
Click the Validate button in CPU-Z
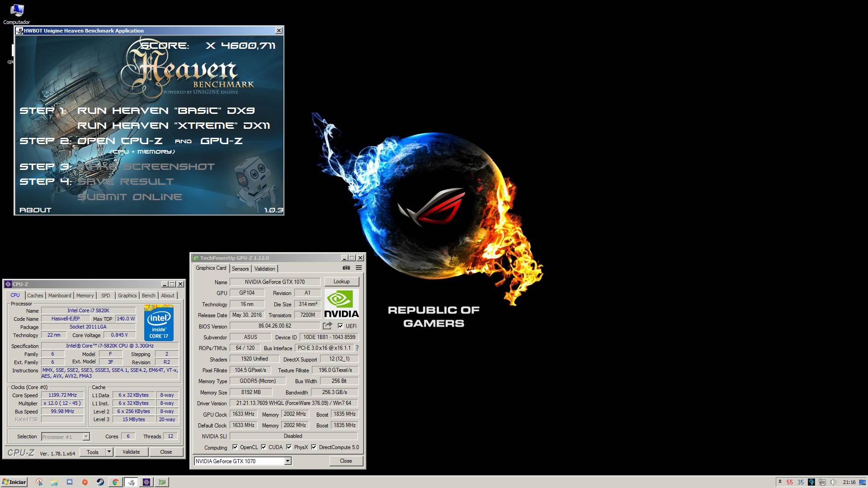[131, 452]
